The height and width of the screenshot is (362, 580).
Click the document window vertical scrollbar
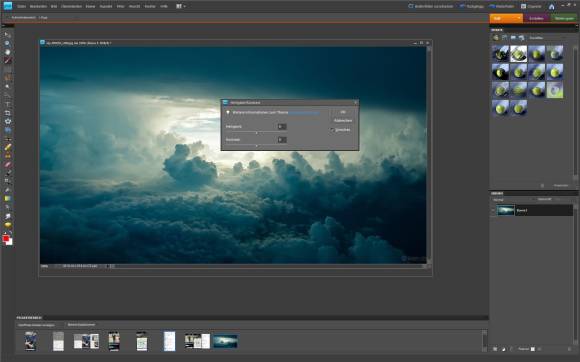pyautogui.click(x=429, y=154)
